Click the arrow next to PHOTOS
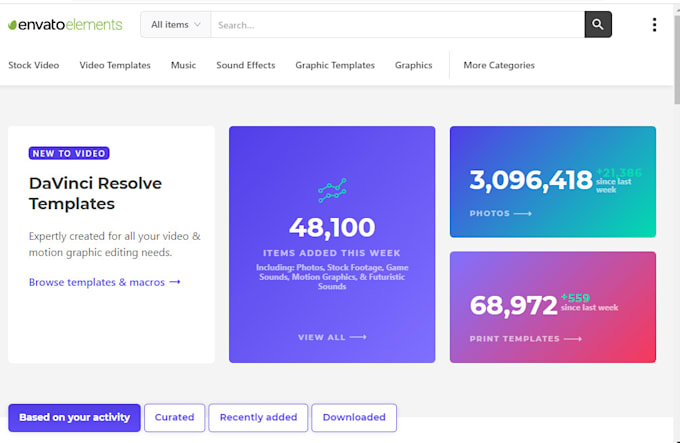 tap(523, 213)
